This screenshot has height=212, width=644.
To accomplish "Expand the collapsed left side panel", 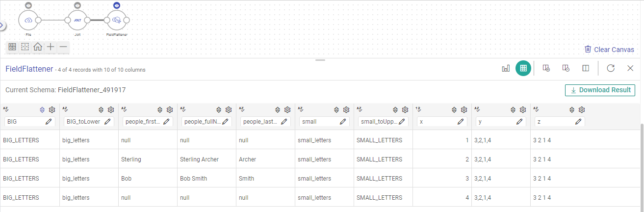I will pyautogui.click(x=2, y=25).
